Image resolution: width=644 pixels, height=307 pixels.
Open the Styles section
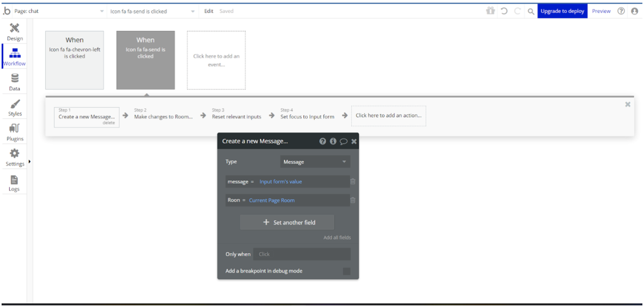15,107
